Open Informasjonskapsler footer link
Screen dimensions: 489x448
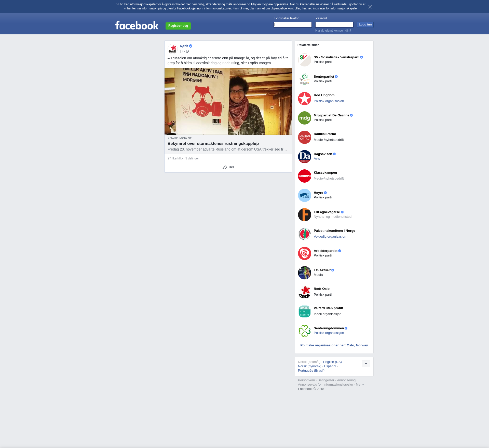coord(338,385)
